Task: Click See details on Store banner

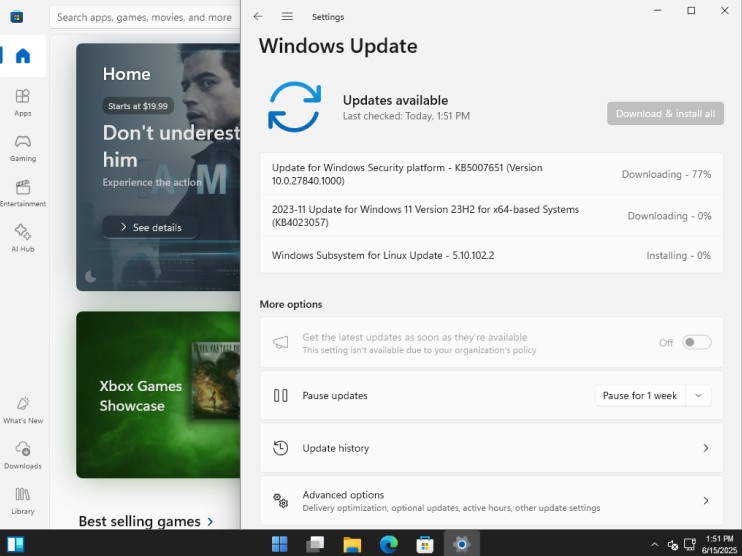Action: [x=150, y=227]
